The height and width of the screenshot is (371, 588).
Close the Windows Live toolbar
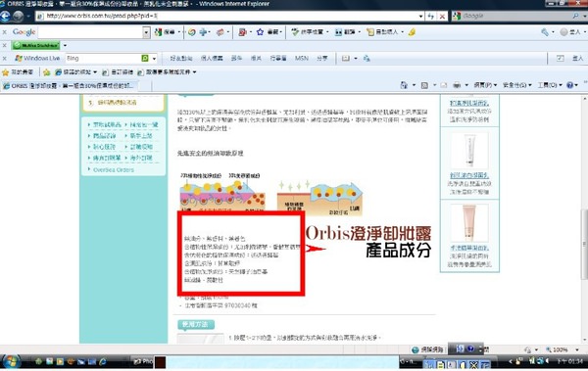(5, 58)
